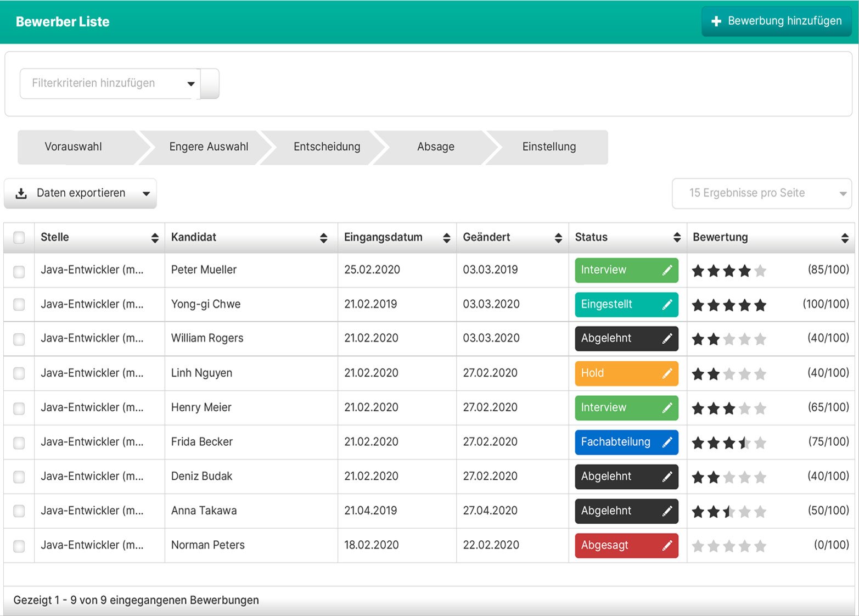Screen dimensions: 859x616
Task: Check the Anna Takawa row checkbox
Action: (x=19, y=511)
